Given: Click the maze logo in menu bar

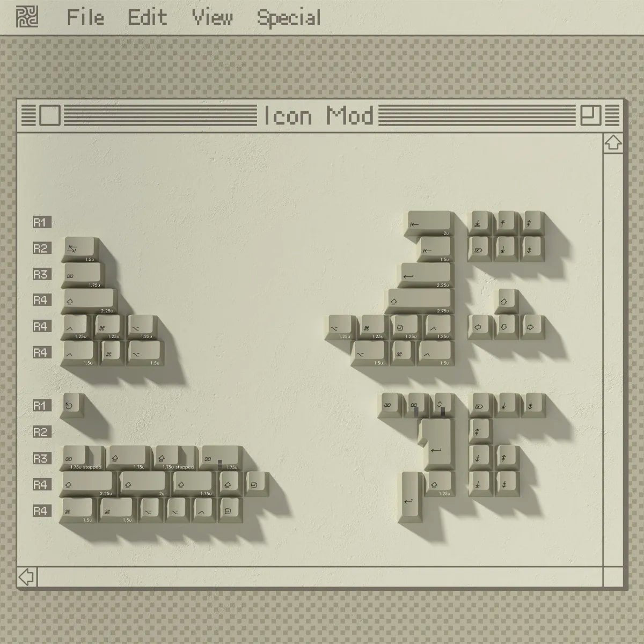Looking at the screenshot, I should click(27, 17).
